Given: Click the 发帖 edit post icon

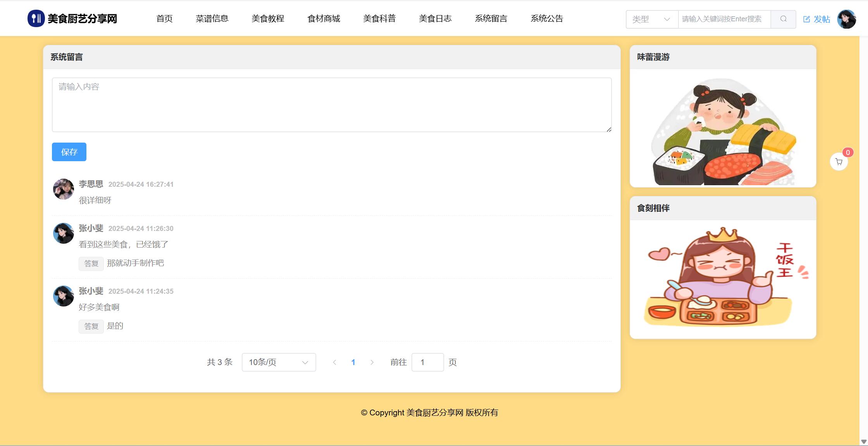Looking at the screenshot, I should pos(806,19).
